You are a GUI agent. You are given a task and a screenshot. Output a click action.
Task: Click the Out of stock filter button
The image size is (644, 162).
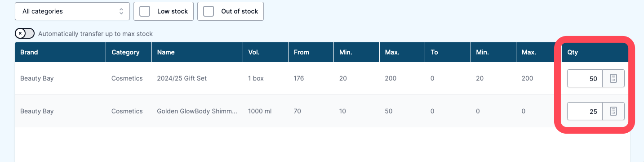(x=231, y=11)
